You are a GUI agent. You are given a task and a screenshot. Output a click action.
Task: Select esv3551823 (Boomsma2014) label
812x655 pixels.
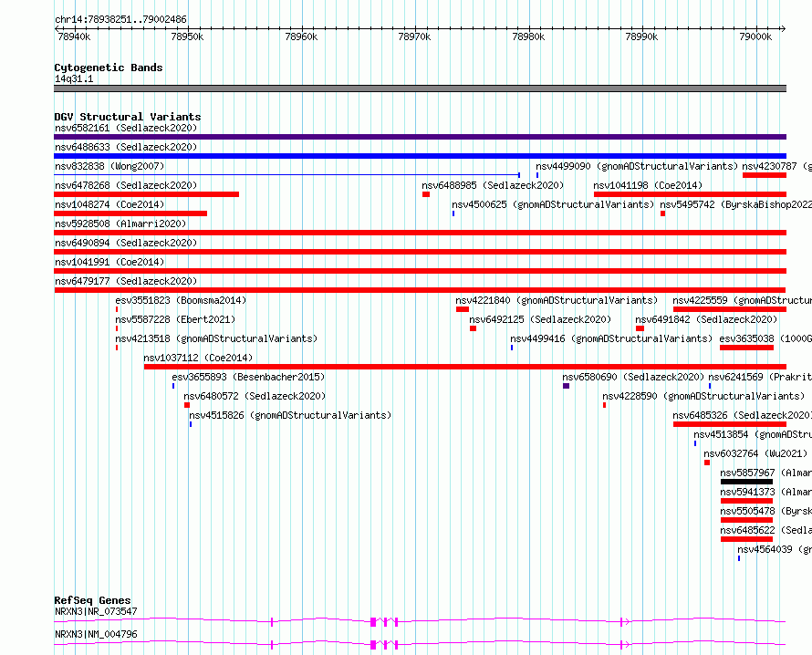coord(181,300)
